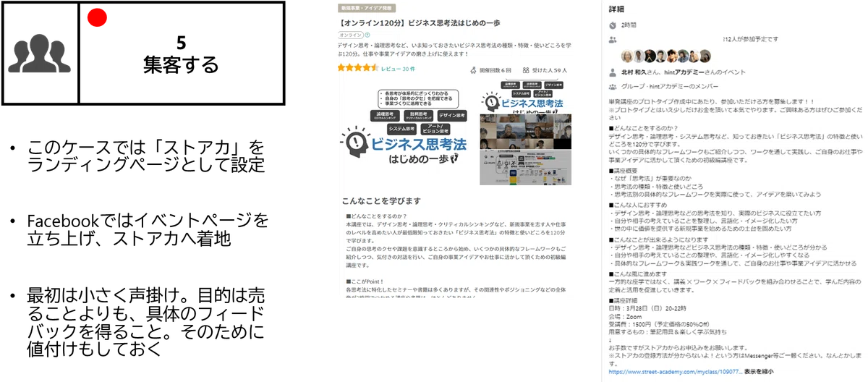Open the second course photo thumbnail
The height and width of the screenshot is (382, 868).
[x=524, y=132]
